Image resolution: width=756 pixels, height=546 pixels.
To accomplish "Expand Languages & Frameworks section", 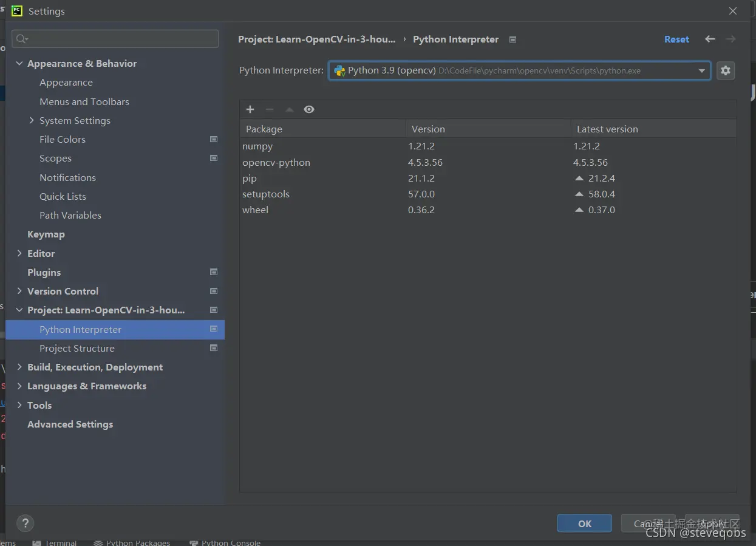I will click(19, 386).
